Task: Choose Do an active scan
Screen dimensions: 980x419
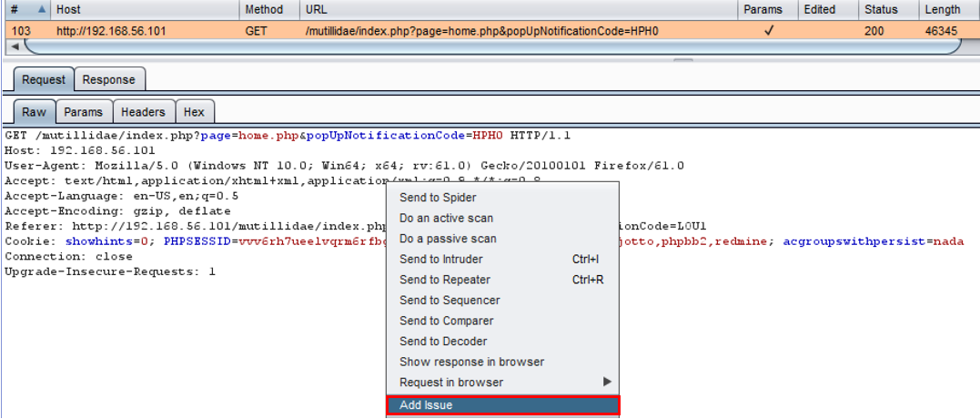Action: point(502,219)
